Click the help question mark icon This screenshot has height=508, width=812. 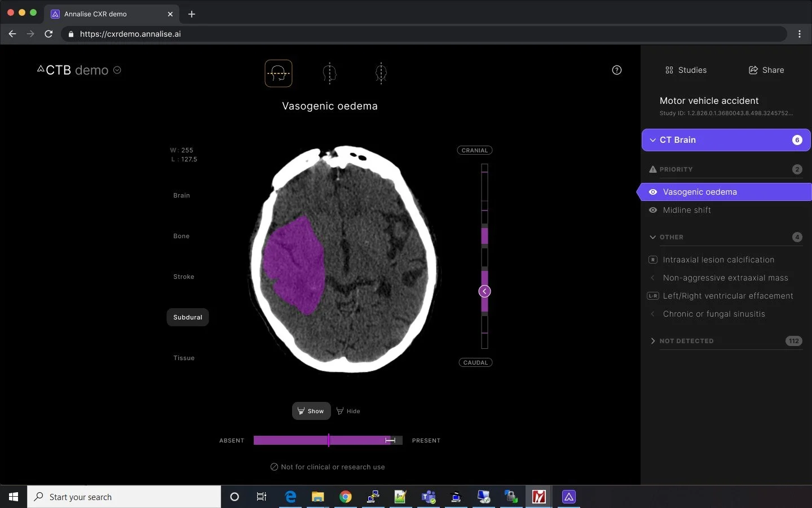[x=616, y=70]
